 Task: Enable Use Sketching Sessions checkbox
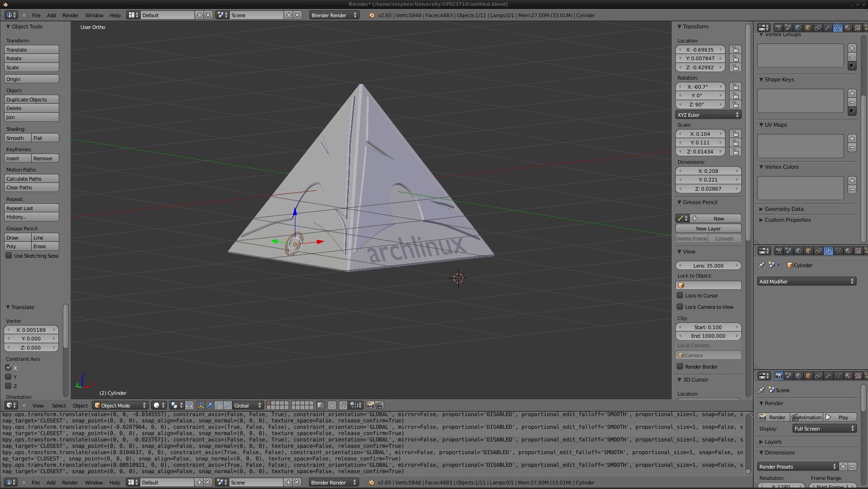point(9,255)
